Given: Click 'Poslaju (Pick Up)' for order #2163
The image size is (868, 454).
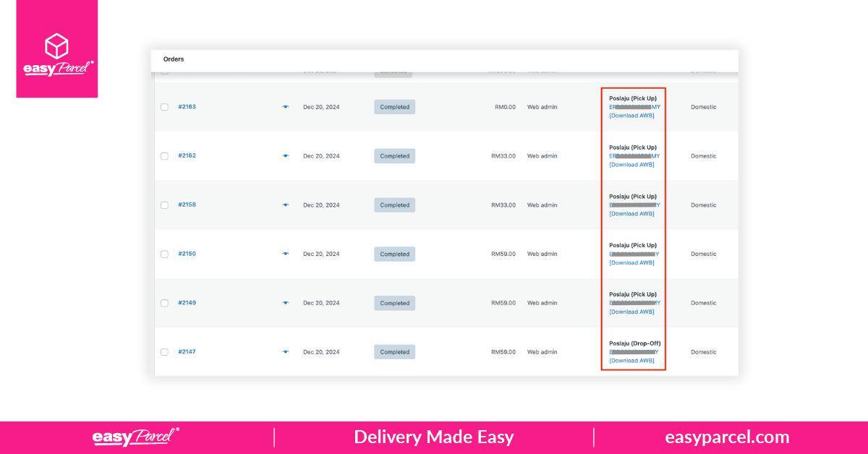Looking at the screenshot, I should (x=633, y=98).
